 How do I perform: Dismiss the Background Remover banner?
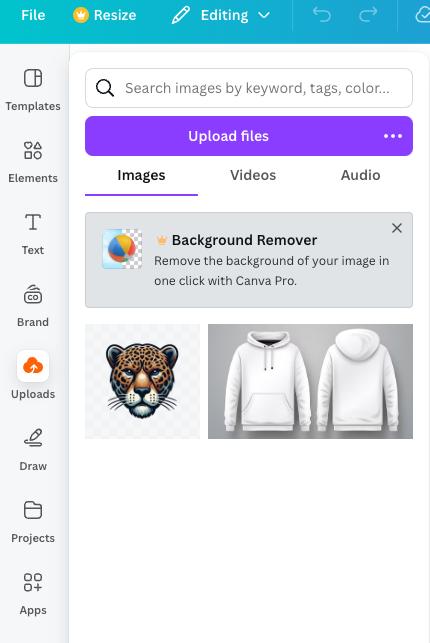[396, 228]
